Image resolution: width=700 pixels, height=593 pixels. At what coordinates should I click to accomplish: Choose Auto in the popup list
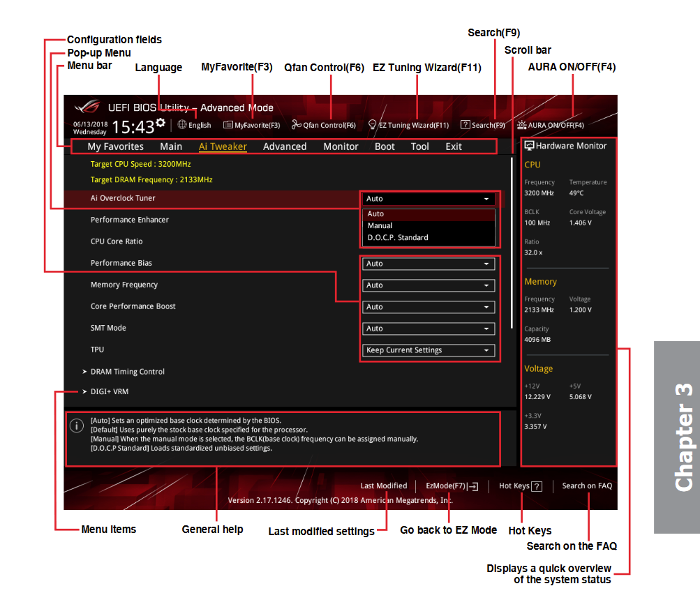coord(429,214)
